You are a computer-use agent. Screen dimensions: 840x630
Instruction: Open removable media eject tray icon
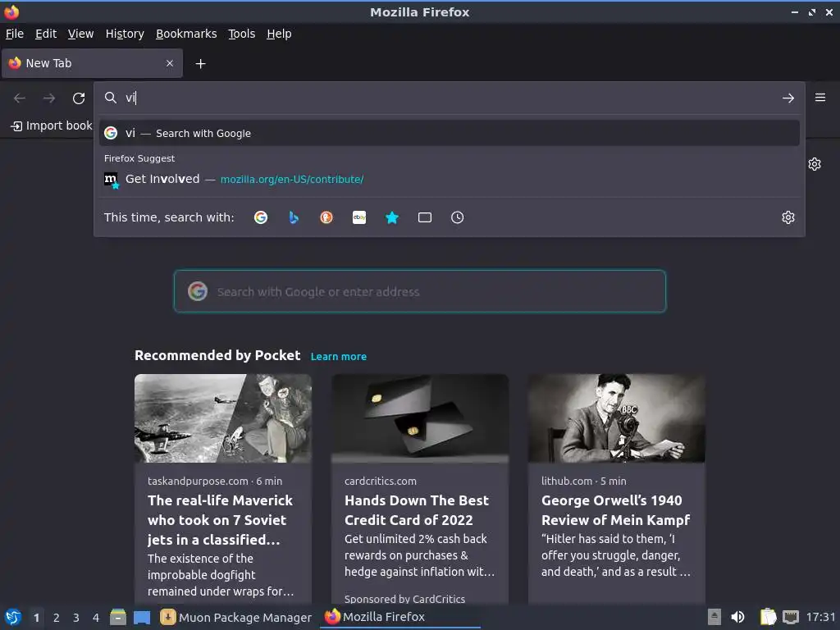714,617
